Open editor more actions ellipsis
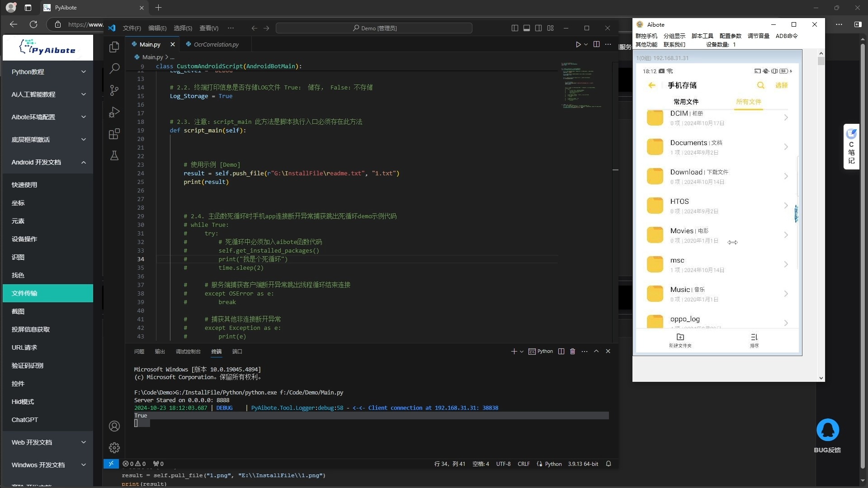Image resolution: width=868 pixels, height=488 pixels. pos(608,44)
